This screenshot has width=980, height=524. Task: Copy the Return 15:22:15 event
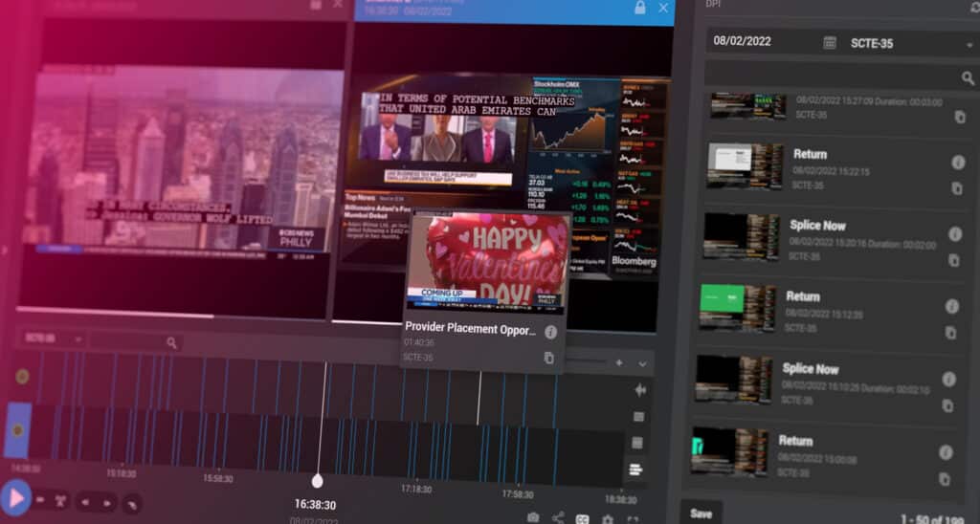(957, 188)
